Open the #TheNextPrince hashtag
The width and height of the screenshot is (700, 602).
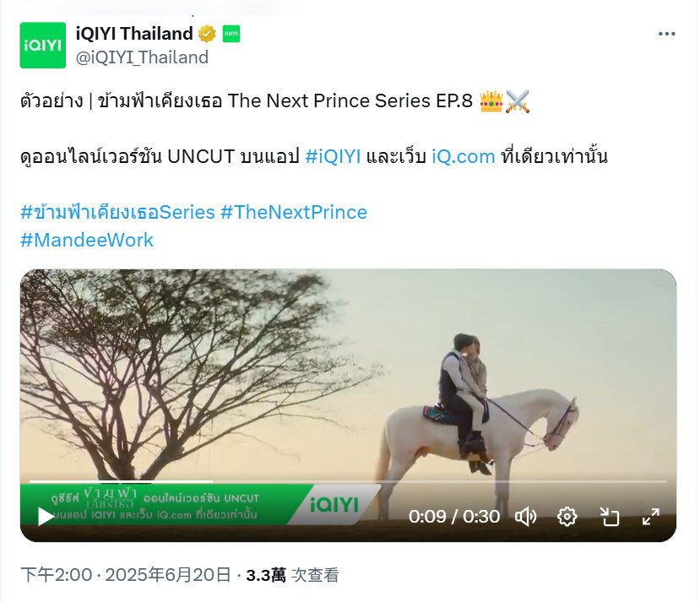tap(294, 213)
